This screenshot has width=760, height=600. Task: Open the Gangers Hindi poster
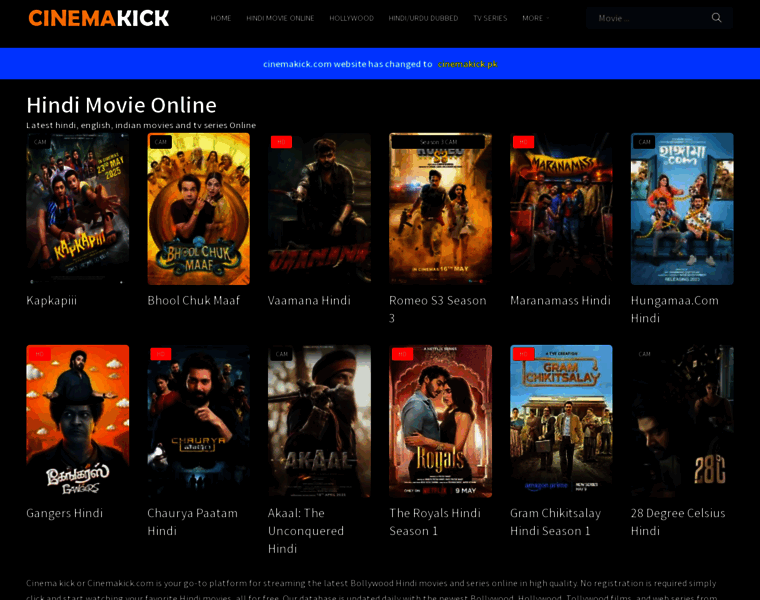click(x=78, y=421)
